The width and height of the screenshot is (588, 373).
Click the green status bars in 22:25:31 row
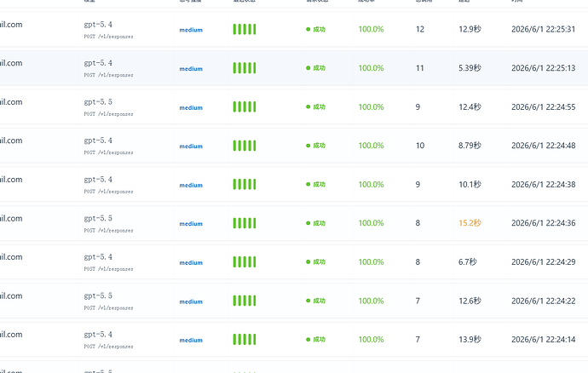(x=245, y=29)
